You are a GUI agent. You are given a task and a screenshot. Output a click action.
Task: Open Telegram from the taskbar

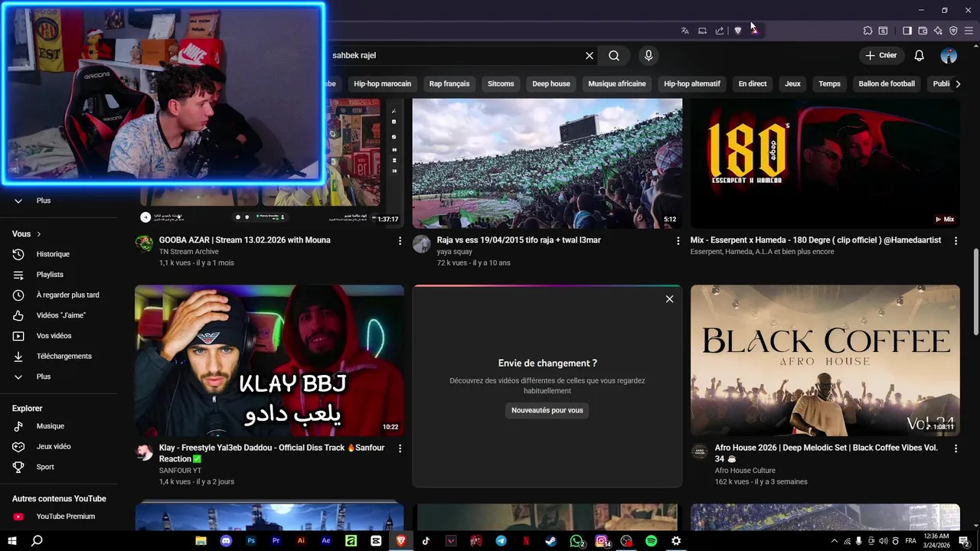(501, 541)
